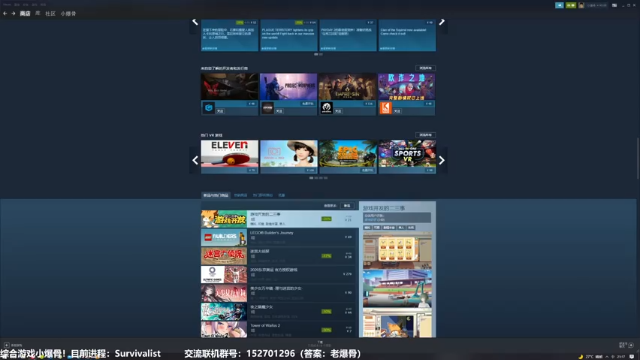Open the 库 library tab
Image resolution: width=640 pixels, height=360 pixels.
coord(38,13)
